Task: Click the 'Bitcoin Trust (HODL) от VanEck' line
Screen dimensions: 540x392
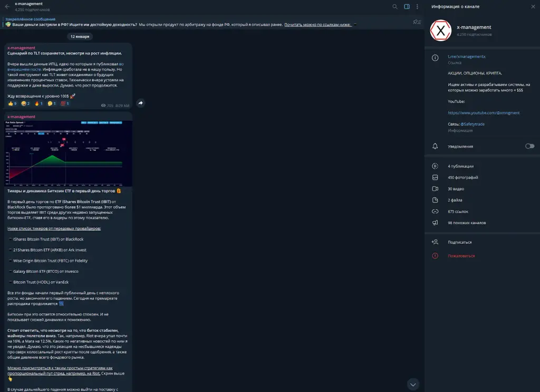Action: (41, 282)
